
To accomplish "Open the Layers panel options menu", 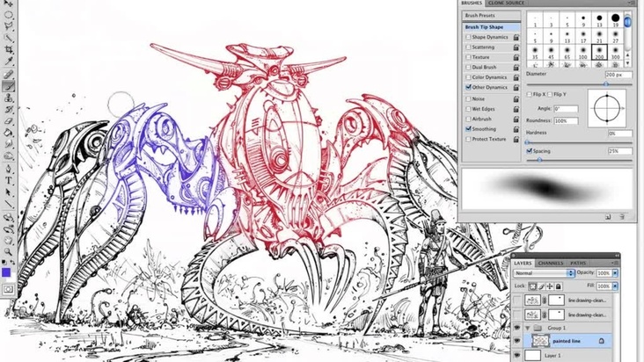I will tap(615, 263).
